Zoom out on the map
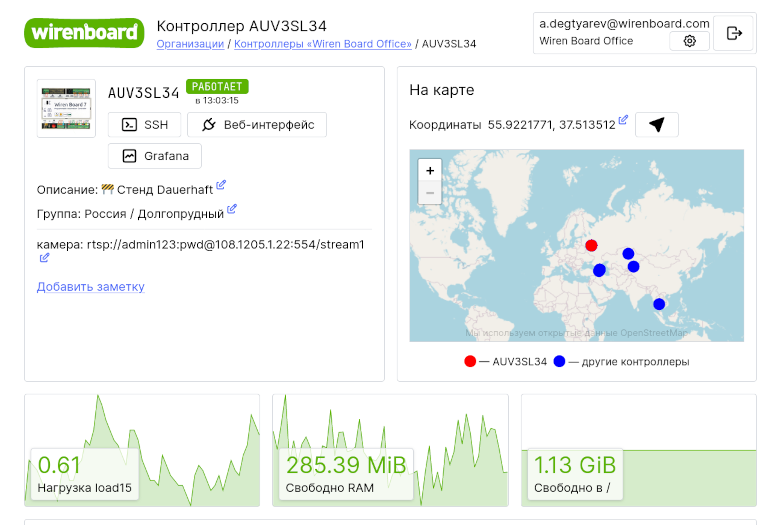 430,193
